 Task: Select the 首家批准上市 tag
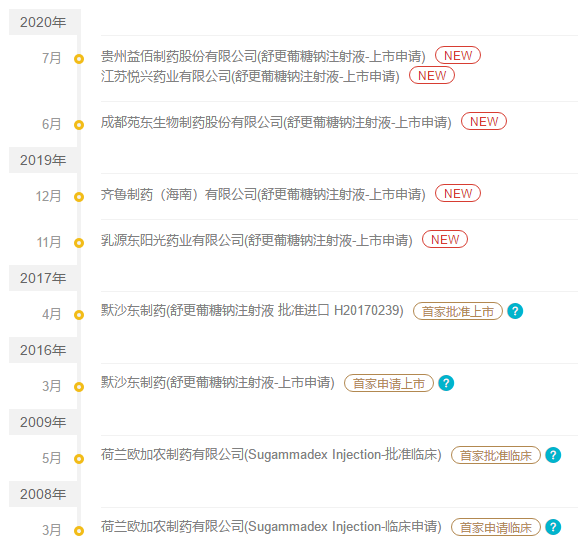coord(458,311)
